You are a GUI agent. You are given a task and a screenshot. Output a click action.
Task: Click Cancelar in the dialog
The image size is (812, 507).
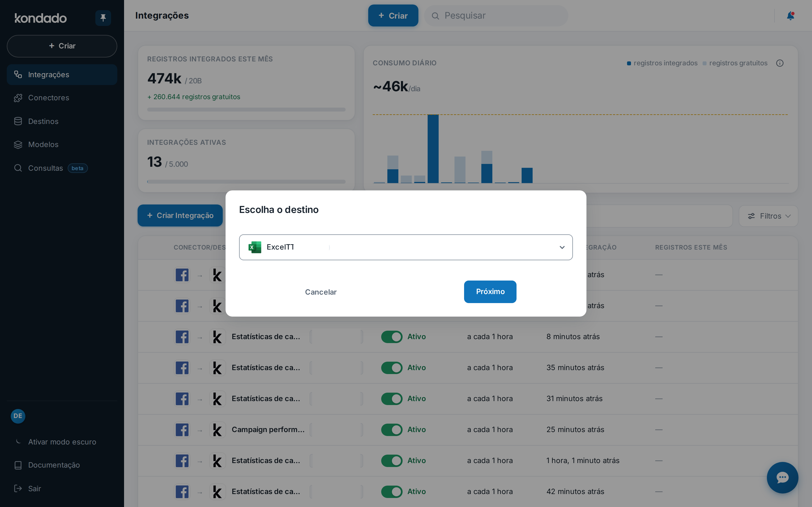(x=321, y=292)
